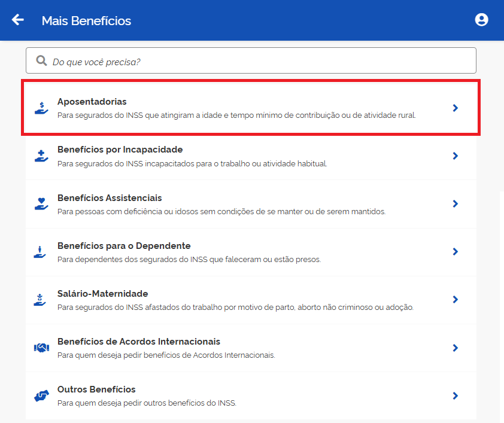This screenshot has height=423, width=504.
Task: Click the Benefícios por Incapacidade medical cross icon
Action: tap(41, 156)
